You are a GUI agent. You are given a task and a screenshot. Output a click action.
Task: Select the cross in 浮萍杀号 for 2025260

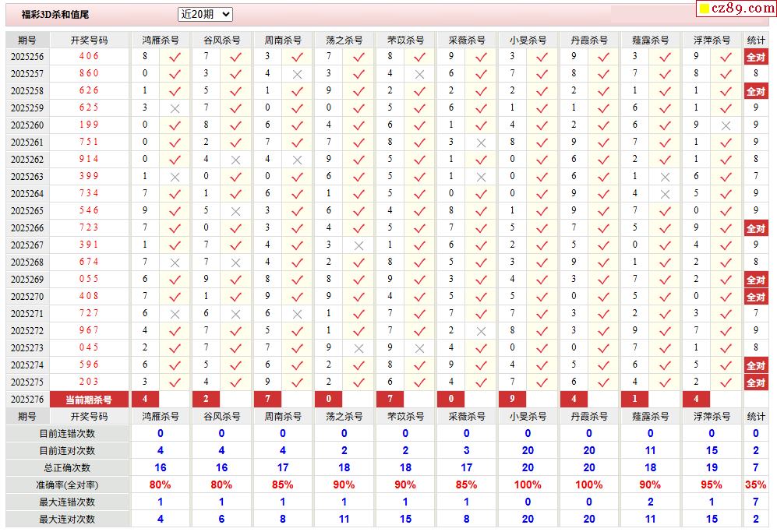(726, 125)
